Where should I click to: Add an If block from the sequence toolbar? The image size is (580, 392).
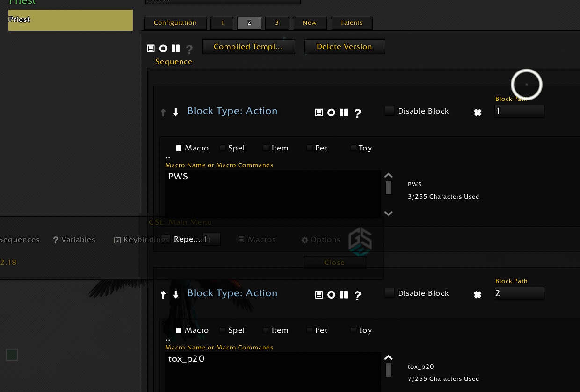(x=189, y=49)
